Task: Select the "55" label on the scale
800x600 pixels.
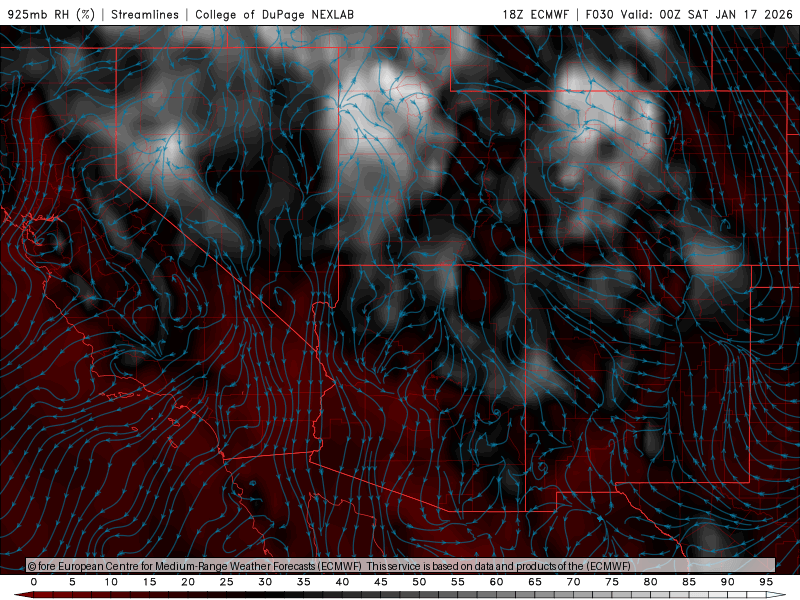Action: (x=458, y=582)
